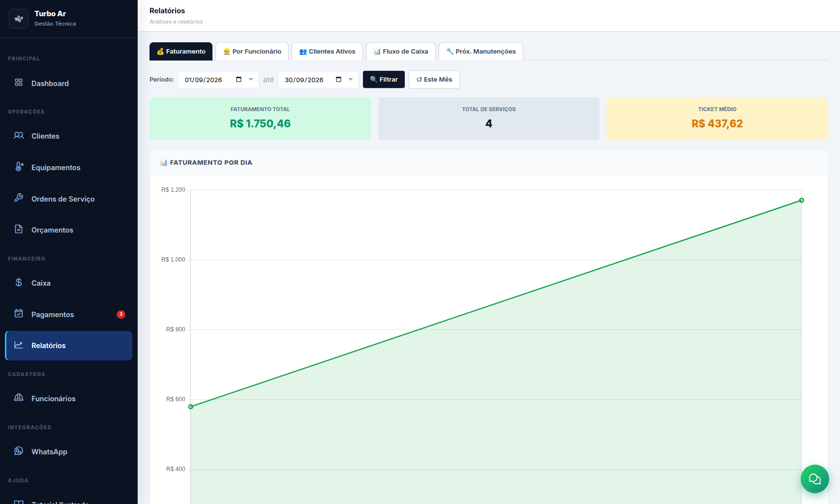
Task: Click the R$ 800 axis label
Action: click(176, 329)
